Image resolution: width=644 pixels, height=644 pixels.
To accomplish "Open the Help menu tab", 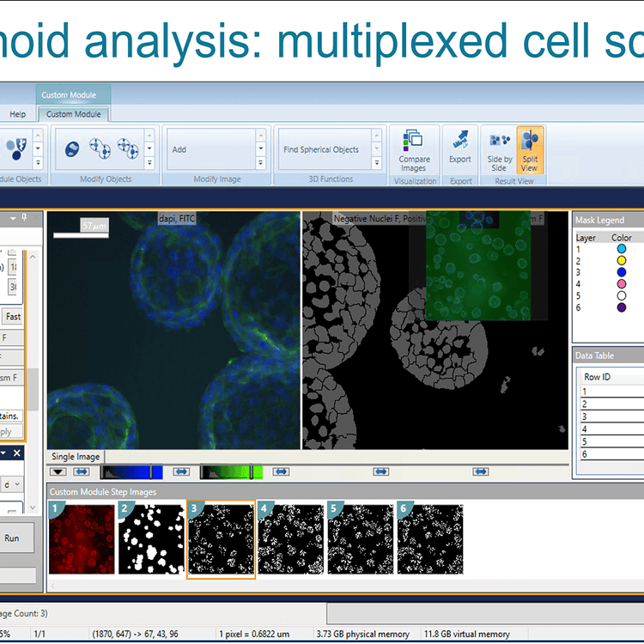I will tap(18, 114).
